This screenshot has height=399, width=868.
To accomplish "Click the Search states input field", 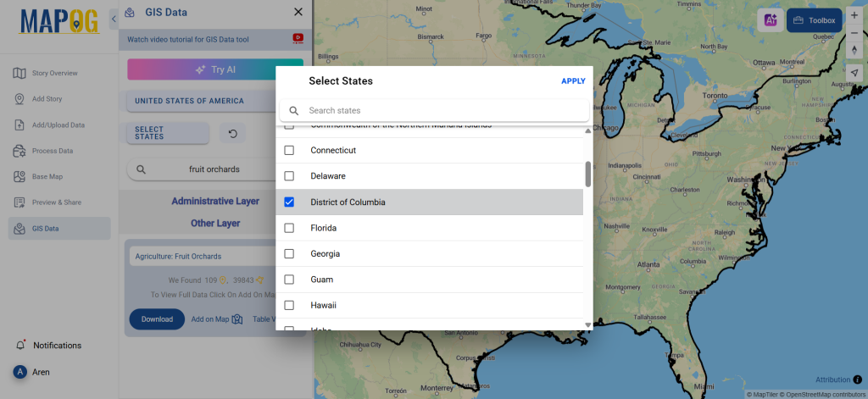I will (441, 111).
